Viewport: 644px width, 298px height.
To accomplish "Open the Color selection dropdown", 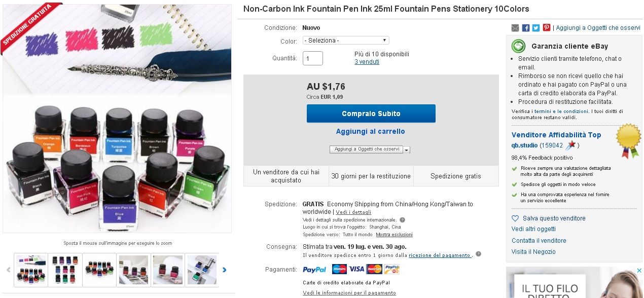I will point(346,41).
